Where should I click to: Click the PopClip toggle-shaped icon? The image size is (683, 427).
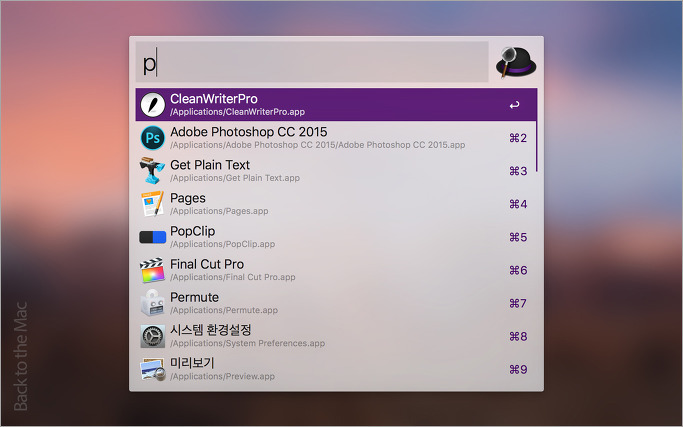point(152,237)
